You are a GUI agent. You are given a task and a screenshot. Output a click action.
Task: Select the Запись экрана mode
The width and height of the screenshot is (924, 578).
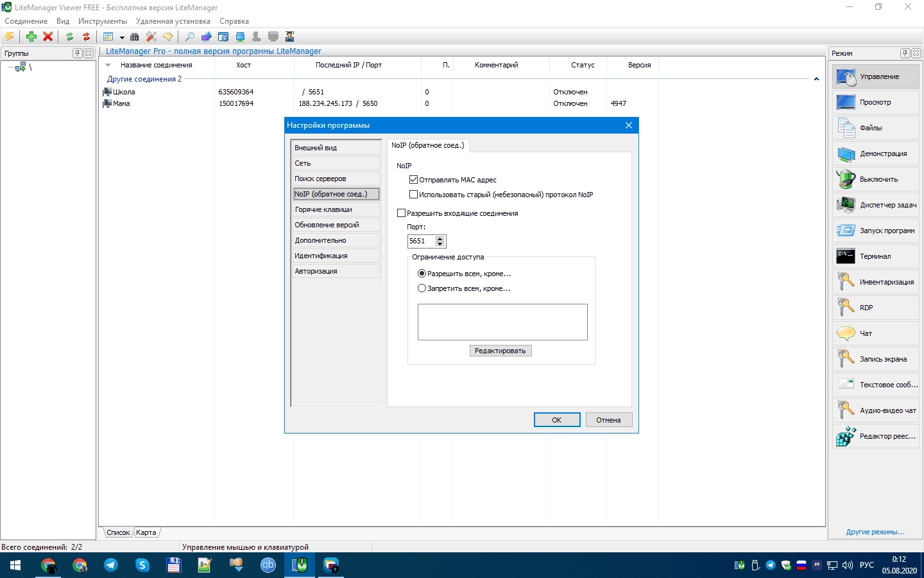click(876, 359)
